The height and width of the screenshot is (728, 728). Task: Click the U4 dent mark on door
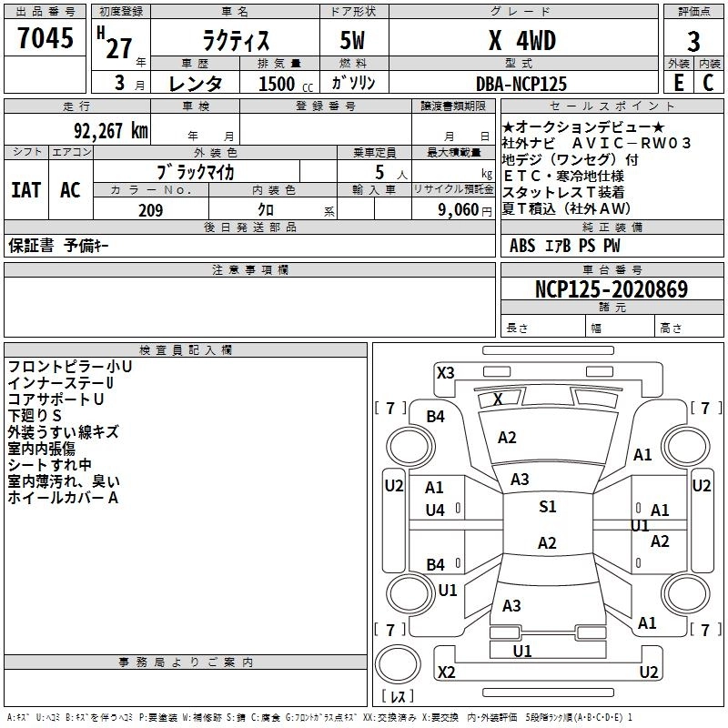tap(435, 511)
